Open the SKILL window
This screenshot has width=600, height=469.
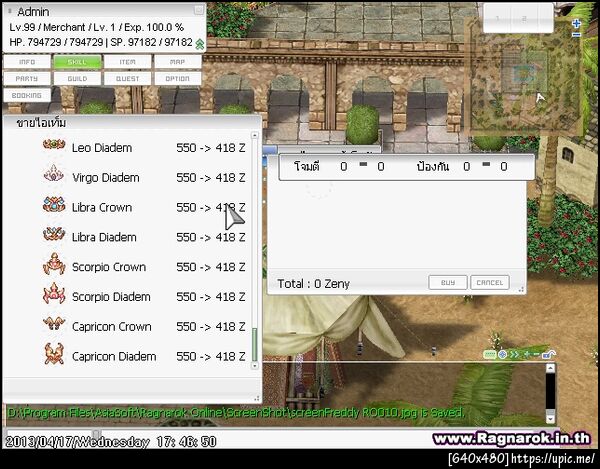click(78, 62)
